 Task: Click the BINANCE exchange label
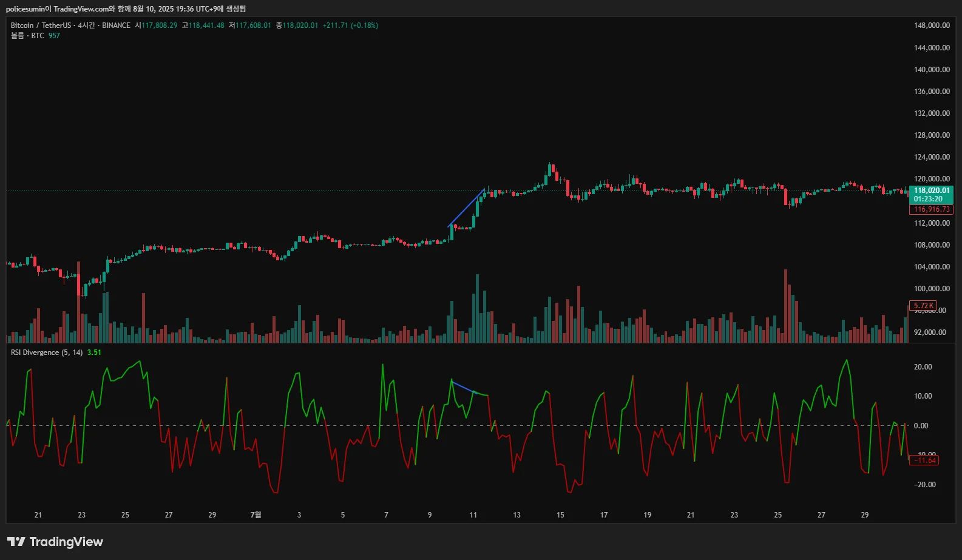116,25
